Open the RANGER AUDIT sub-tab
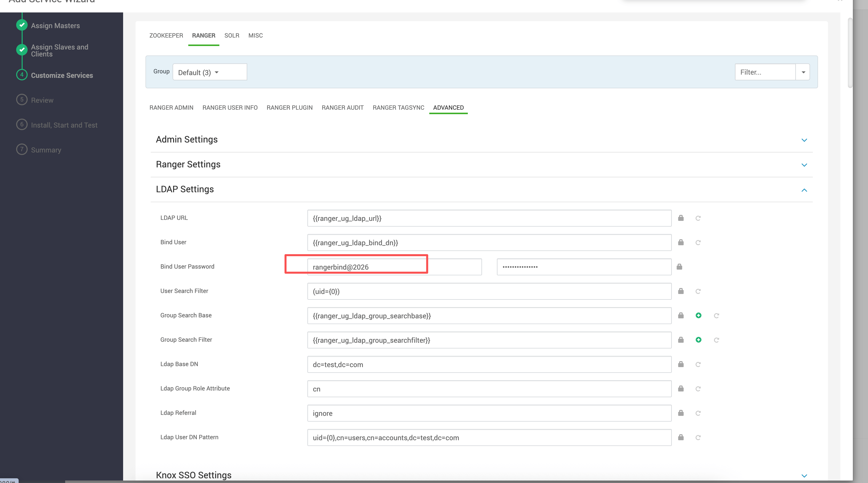This screenshot has height=483, width=868. 342,107
